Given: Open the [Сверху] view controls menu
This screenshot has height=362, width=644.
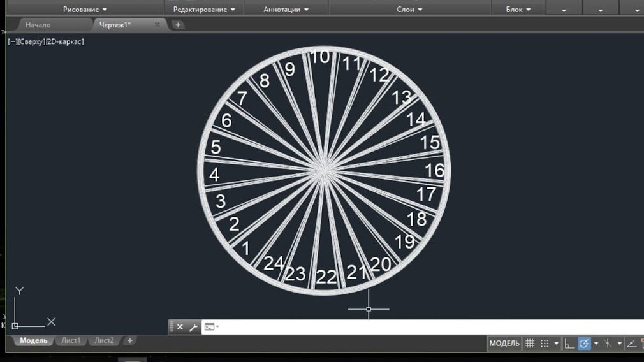Looking at the screenshot, I should pos(32,41).
